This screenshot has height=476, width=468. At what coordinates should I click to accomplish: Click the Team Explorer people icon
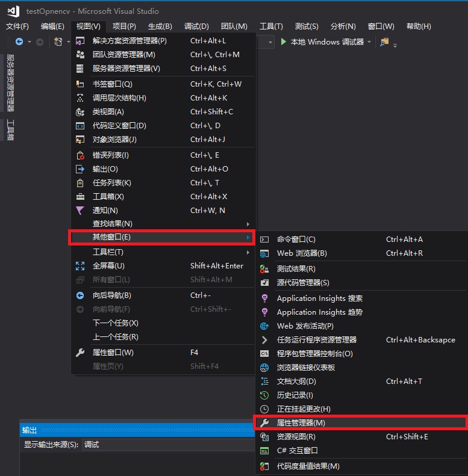click(80, 55)
